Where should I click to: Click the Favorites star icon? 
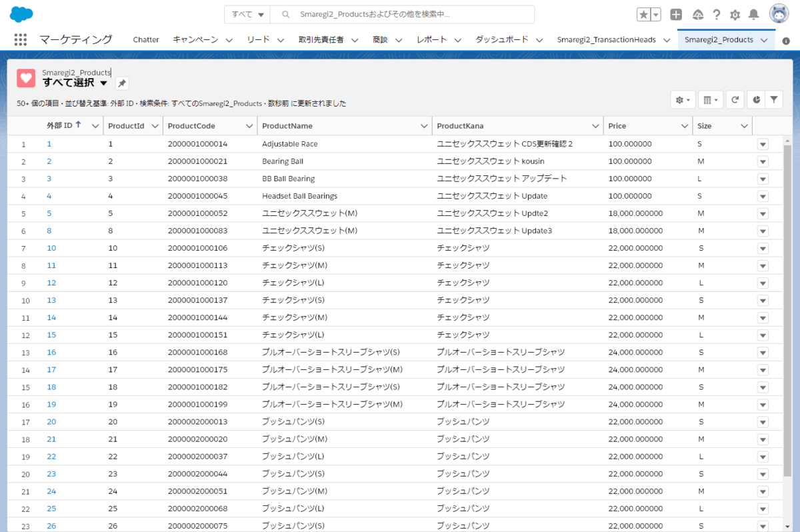point(643,15)
